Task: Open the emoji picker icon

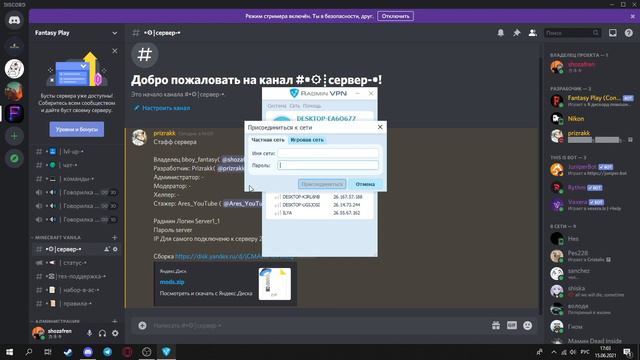Action: click(x=527, y=325)
